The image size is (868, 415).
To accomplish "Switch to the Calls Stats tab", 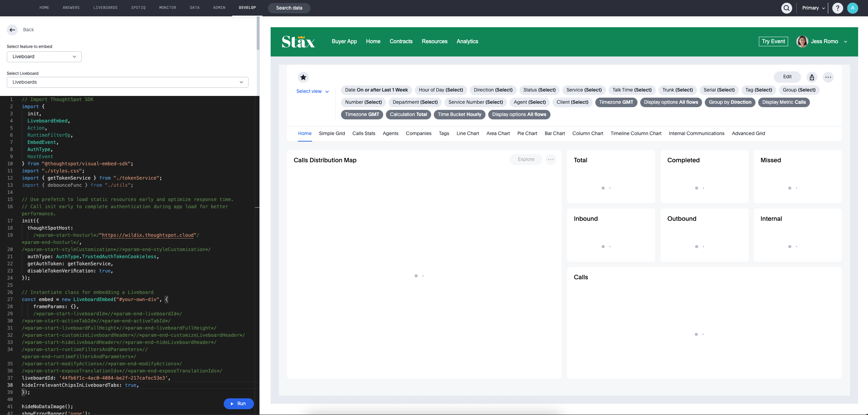I will (364, 134).
